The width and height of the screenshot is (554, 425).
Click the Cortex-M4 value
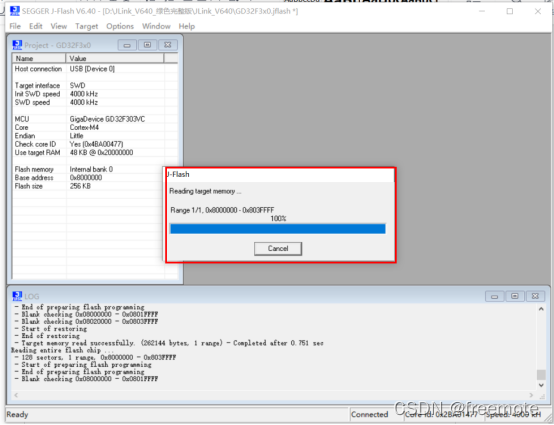tap(84, 128)
